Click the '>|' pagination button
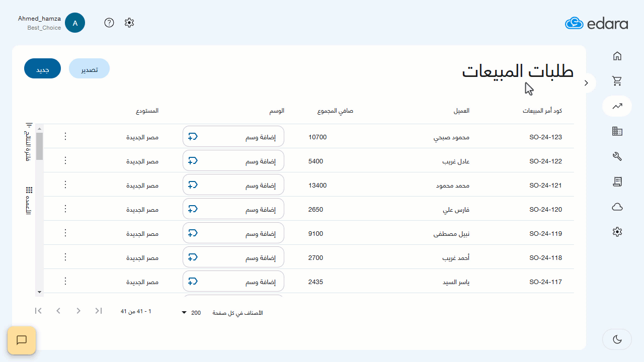Viewport: 644px width, 362px height. click(x=99, y=311)
